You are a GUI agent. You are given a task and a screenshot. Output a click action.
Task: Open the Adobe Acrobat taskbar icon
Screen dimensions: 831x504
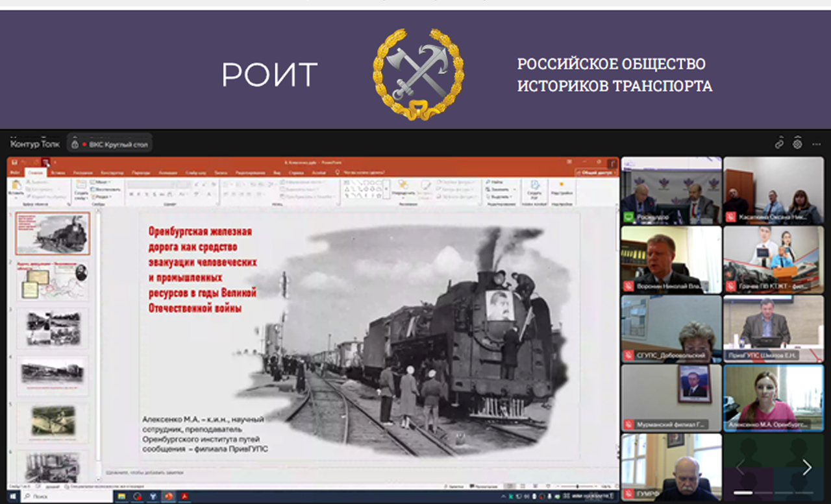tap(184, 496)
